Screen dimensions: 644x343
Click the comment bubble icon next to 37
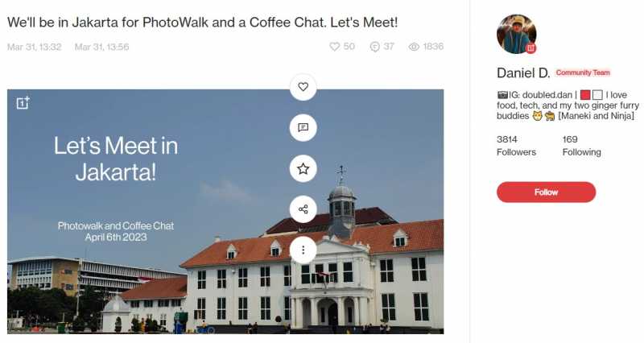coord(374,47)
